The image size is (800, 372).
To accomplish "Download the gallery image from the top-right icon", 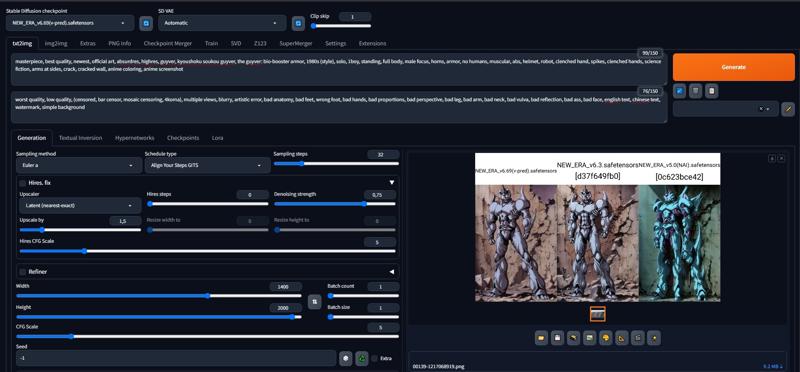I will [x=772, y=159].
